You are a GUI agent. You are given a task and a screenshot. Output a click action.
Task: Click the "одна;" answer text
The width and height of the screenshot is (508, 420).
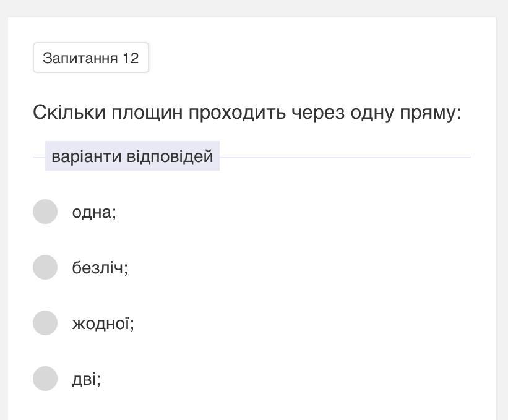point(94,212)
